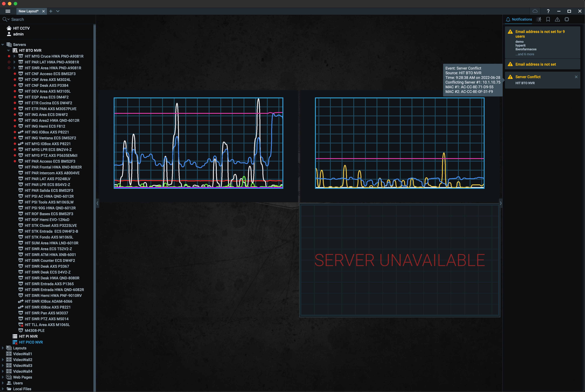Dismiss the Server Conflict notification

point(576,77)
